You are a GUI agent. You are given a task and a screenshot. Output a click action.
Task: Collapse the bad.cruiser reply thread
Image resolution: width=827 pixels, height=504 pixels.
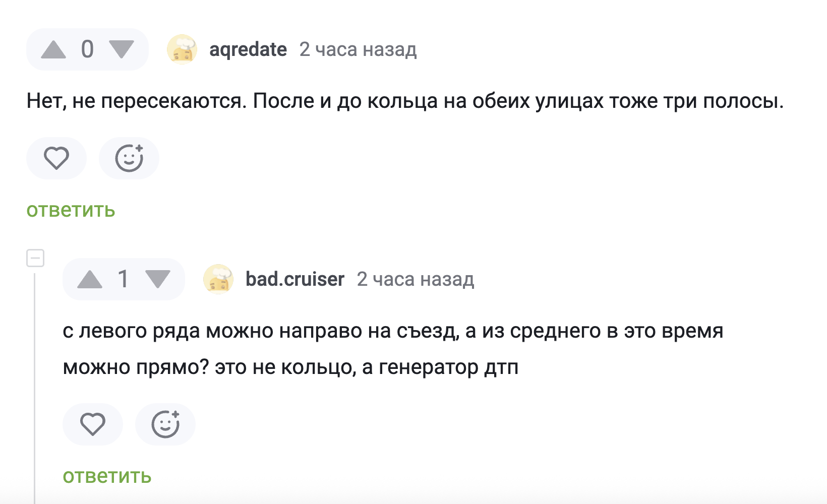(x=35, y=258)
